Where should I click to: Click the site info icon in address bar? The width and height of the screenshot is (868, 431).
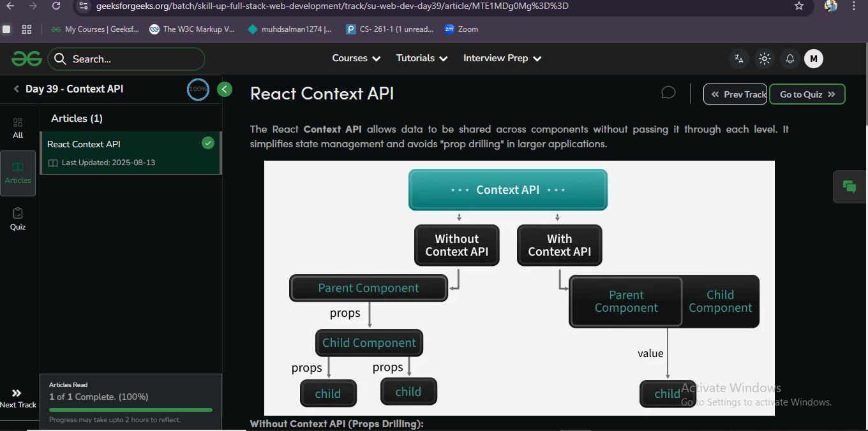click(x=84, y=6)
